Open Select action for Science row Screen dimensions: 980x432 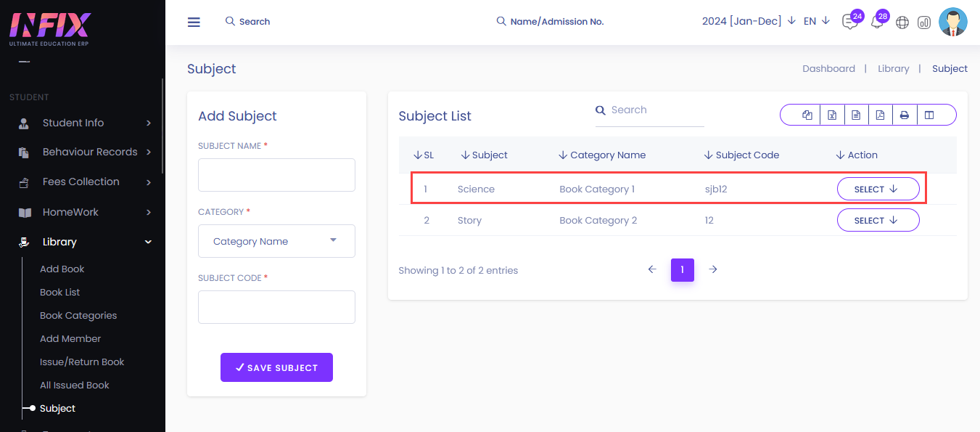(878, 189)
